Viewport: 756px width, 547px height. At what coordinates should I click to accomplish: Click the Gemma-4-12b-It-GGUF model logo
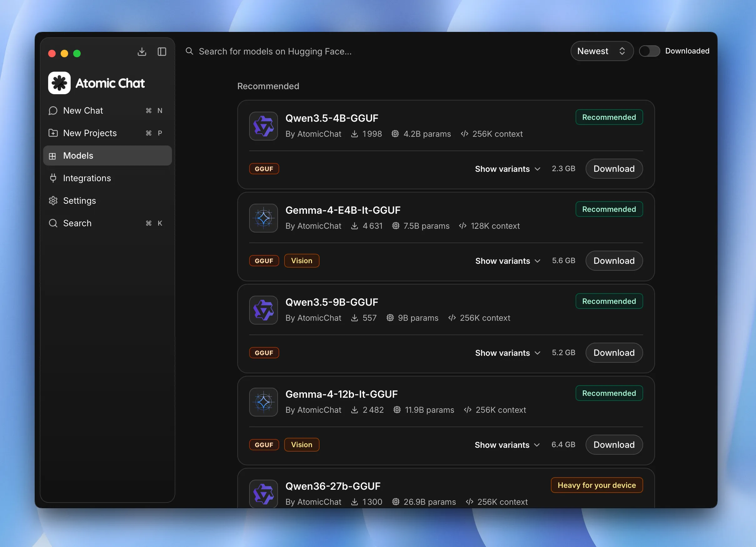coord(263,402)
